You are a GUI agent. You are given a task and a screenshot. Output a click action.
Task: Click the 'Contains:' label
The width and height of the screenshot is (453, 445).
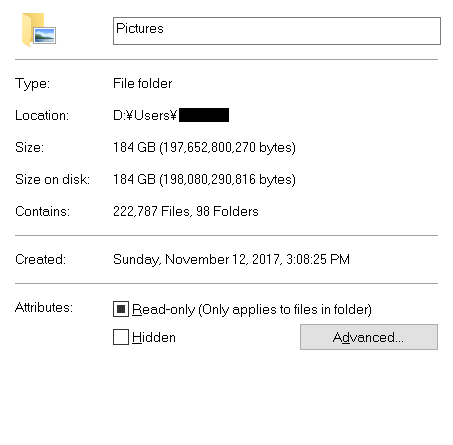point(42,211)
